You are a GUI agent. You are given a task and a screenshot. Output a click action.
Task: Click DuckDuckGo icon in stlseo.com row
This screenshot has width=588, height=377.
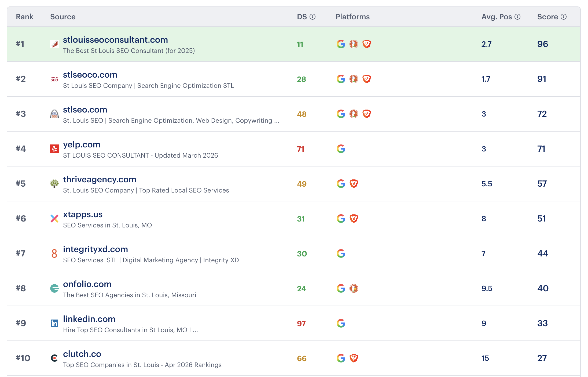click(x=354, y=114)
